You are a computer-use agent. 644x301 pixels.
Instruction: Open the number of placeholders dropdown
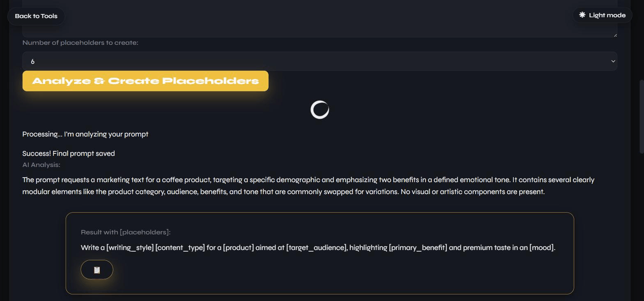320,61
